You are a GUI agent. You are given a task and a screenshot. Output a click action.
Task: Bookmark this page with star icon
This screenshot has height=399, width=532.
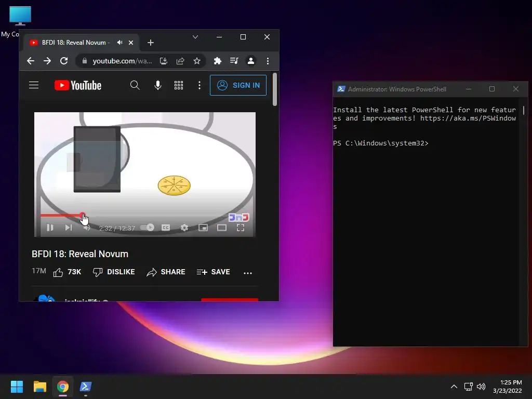point(197,61)
